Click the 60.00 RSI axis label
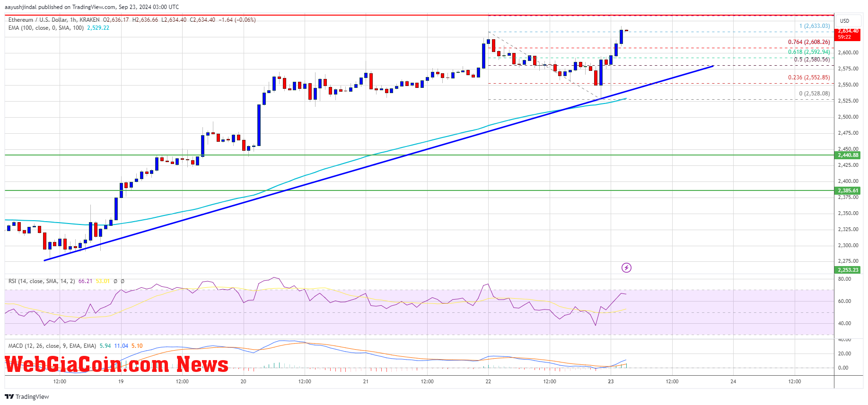Image resolution: width=868 pixels, height=405 pixels. (844, 301)
